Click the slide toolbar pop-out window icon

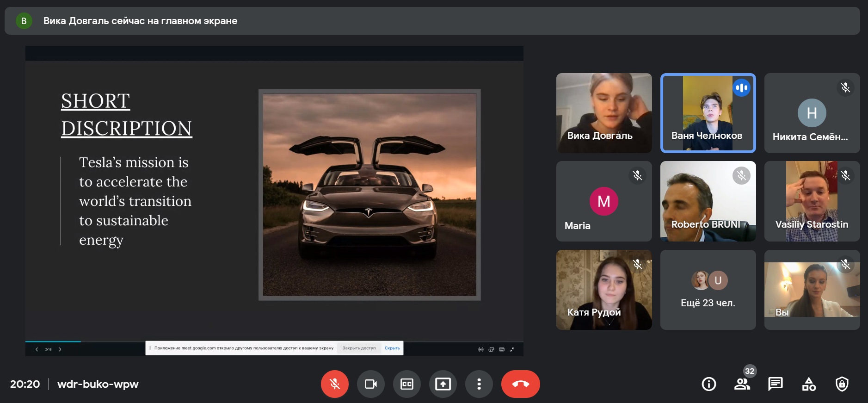click(491, 349)
